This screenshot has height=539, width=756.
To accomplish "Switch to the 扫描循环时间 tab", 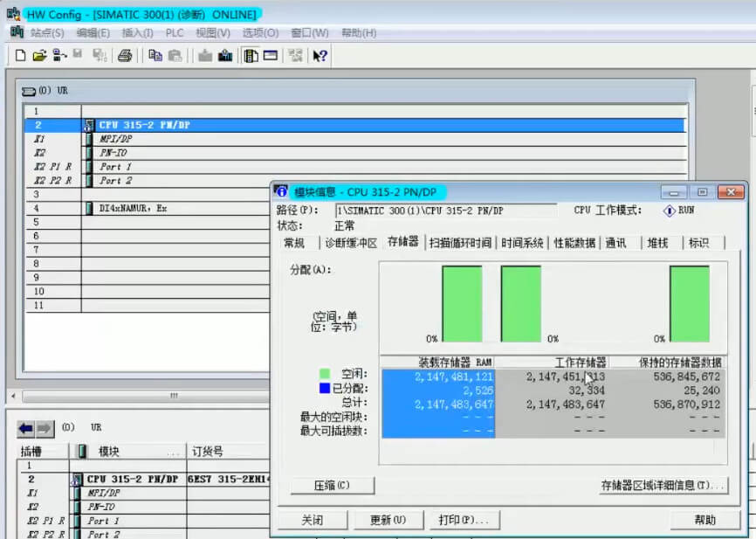I will 460,243.
